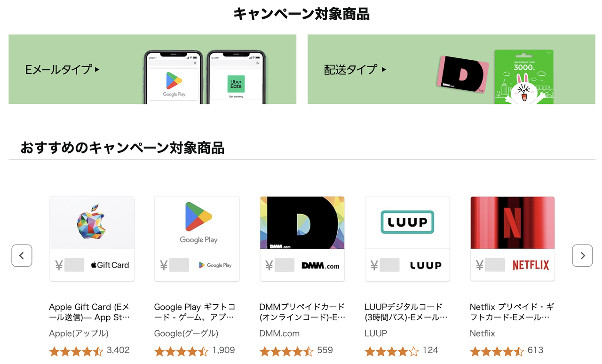This screenshot has height=364, width=602.
Task: Show the previous carousel items
Action: 22,256
